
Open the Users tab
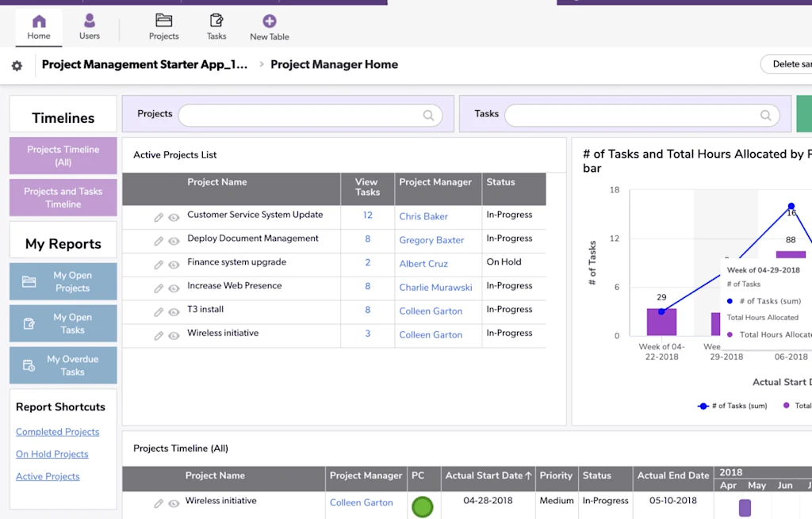click(89, 28)
